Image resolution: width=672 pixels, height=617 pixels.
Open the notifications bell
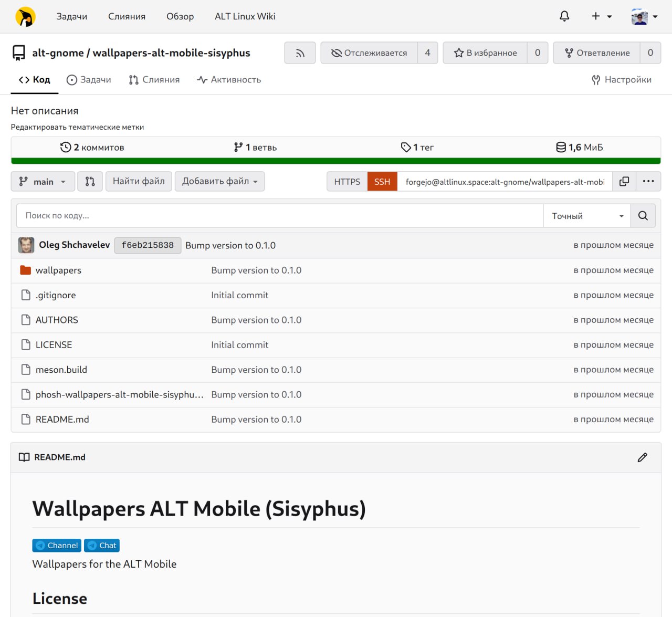[564, 16]
